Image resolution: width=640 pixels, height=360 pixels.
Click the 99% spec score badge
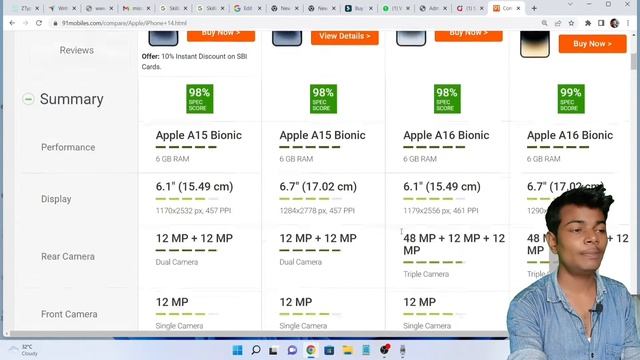click(571, 99)
